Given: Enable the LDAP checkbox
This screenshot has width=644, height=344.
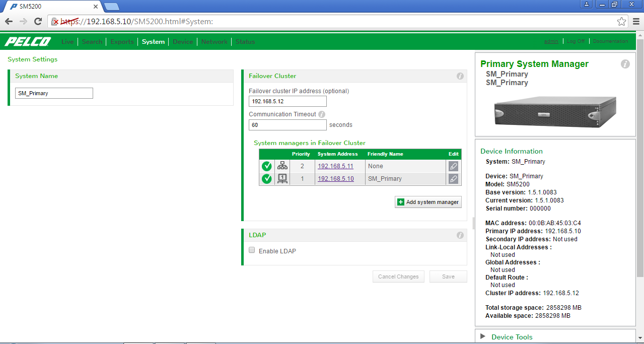Looking at the screenshot, I should click(251, 250).
